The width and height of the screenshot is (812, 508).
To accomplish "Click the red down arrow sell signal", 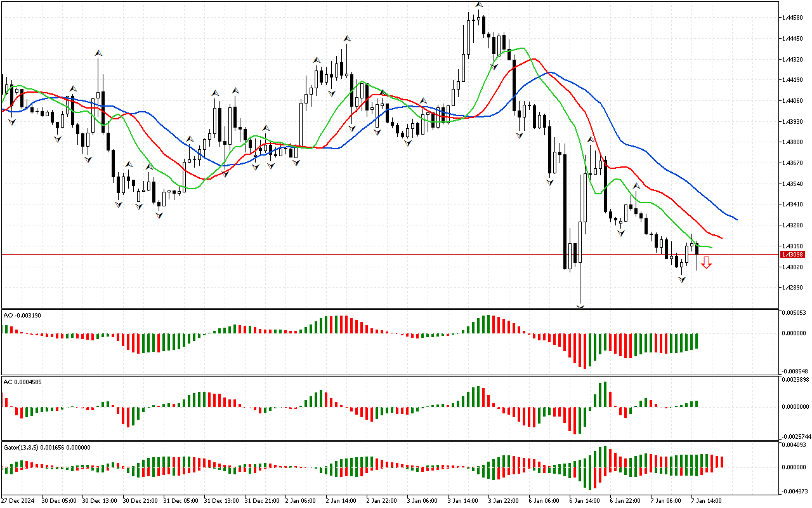I will [706, 262].
